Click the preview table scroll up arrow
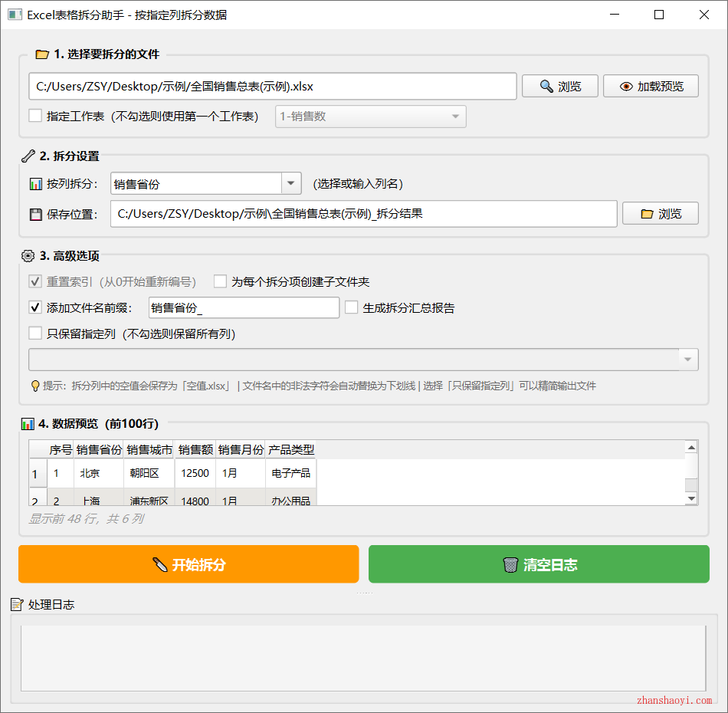This screenshot has width=728, height=713. pyautogui.click(x=691, y=447)
